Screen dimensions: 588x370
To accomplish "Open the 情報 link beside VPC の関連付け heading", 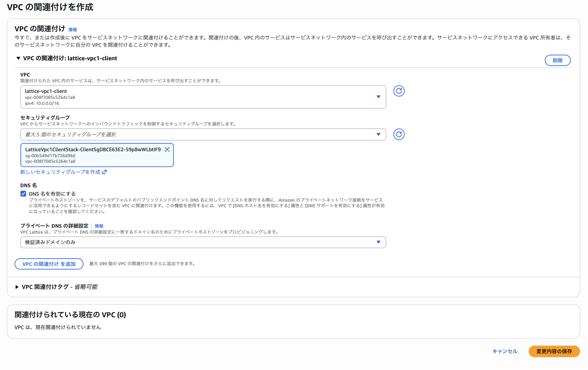I will pos(73,30).
